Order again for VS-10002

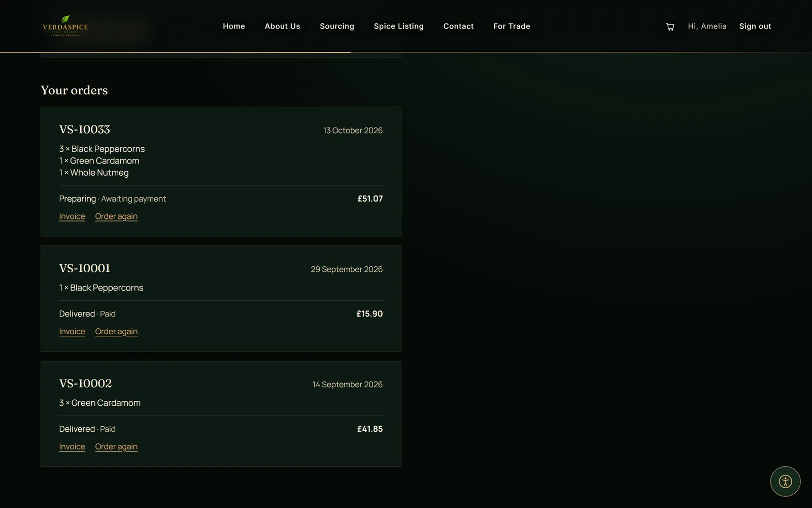[116, 447]
